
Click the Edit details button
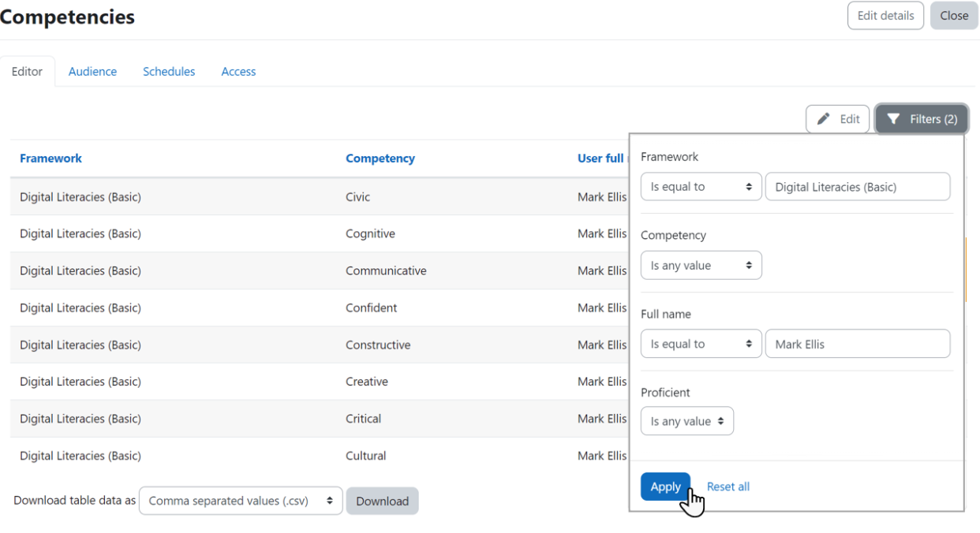[x=885, y=16]
